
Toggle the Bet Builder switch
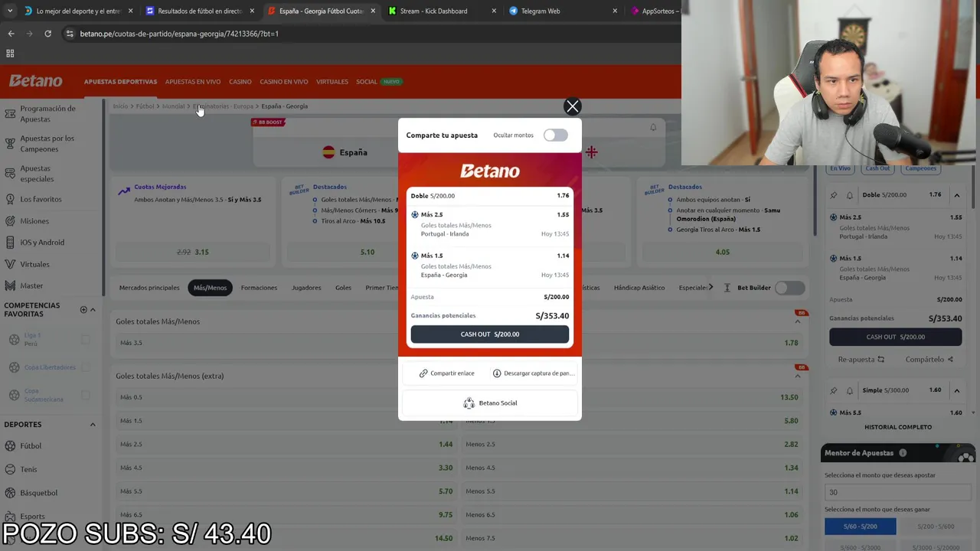point(789,288)
